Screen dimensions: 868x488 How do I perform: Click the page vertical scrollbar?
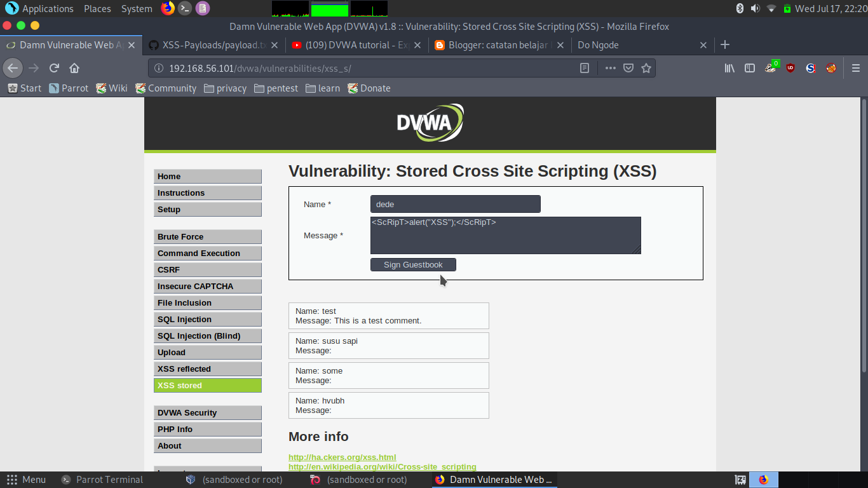pos(864,235)
